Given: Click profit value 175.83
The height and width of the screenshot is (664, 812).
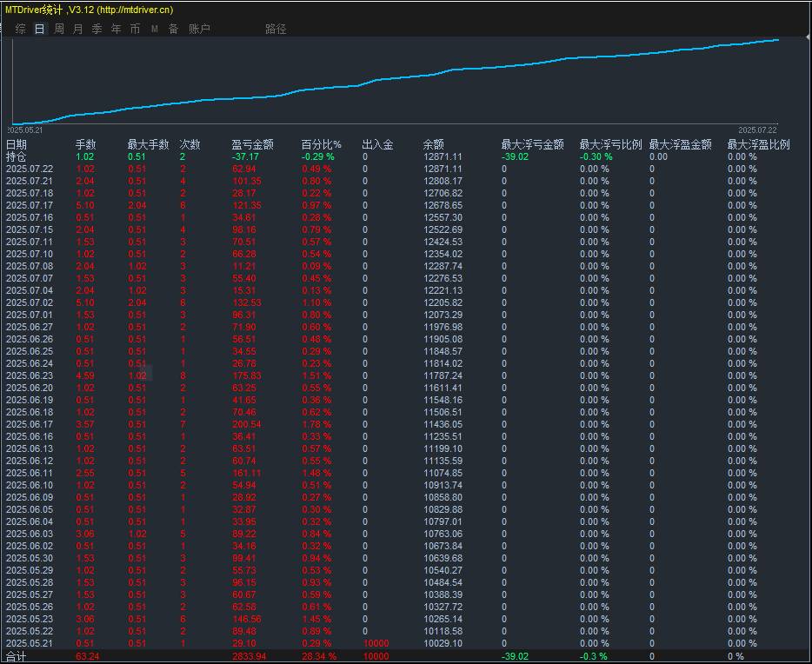Looking at the screenshot, I should point(247,375).
